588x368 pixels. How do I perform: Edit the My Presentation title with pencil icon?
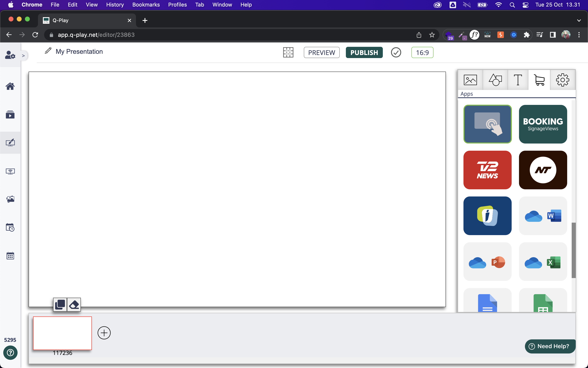(48, 51)
